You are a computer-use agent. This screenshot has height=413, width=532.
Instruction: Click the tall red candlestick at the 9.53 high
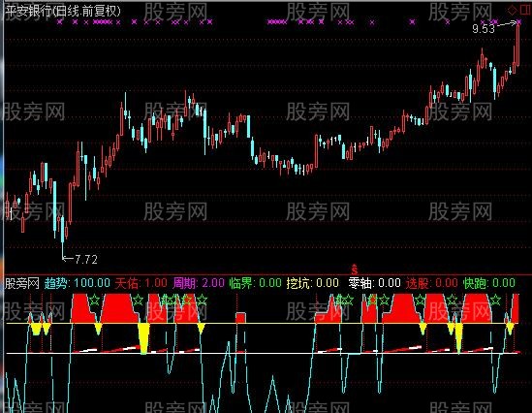pos(518,44)
